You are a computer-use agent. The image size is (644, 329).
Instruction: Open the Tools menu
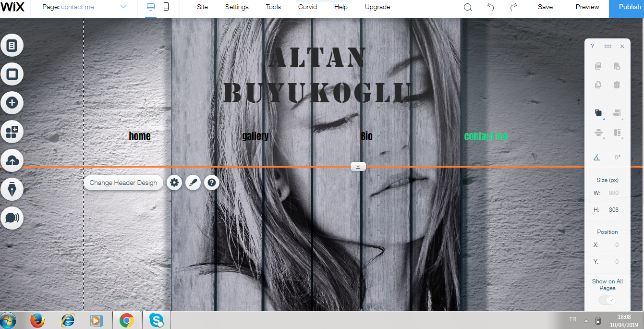(273, 7)
